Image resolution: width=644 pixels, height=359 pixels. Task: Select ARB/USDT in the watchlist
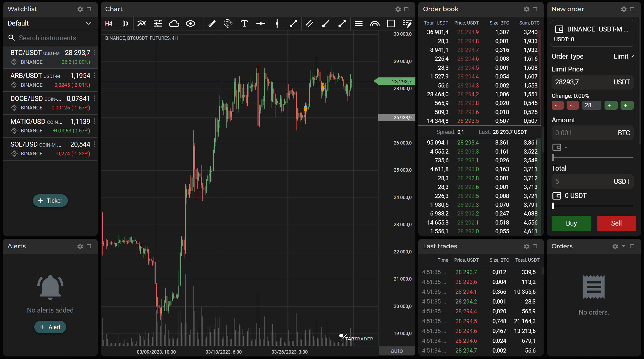pyautogui.click(x=50, y=80)
